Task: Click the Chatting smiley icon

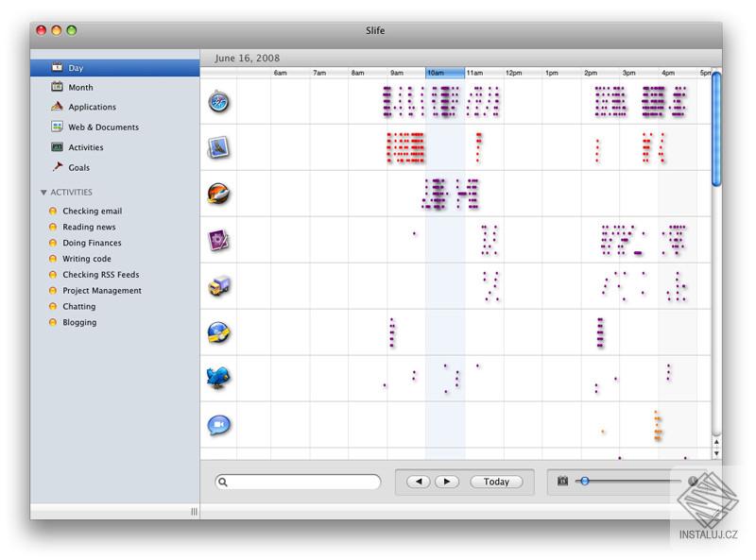Action: (53, 307)
